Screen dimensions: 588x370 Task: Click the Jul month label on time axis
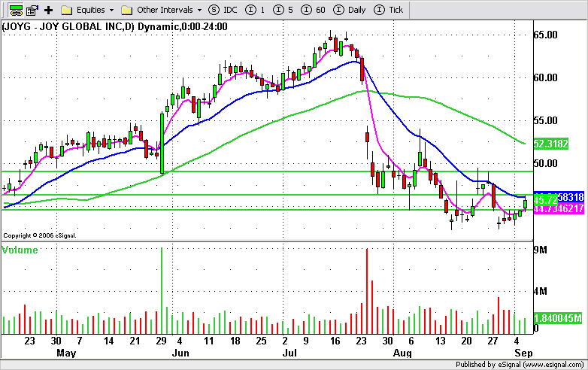[x=290, y=353]
